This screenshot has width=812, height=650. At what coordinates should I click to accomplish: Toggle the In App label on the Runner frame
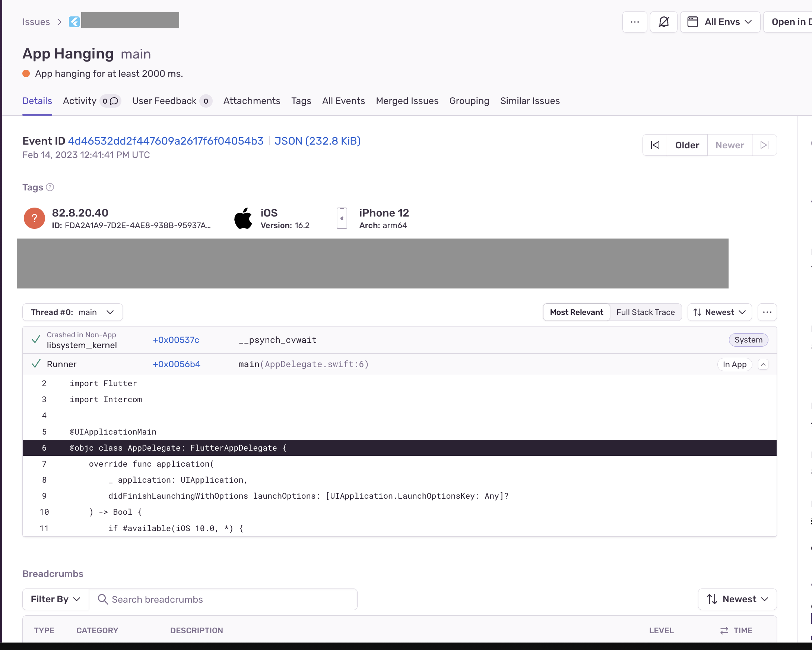click(735, 364)
